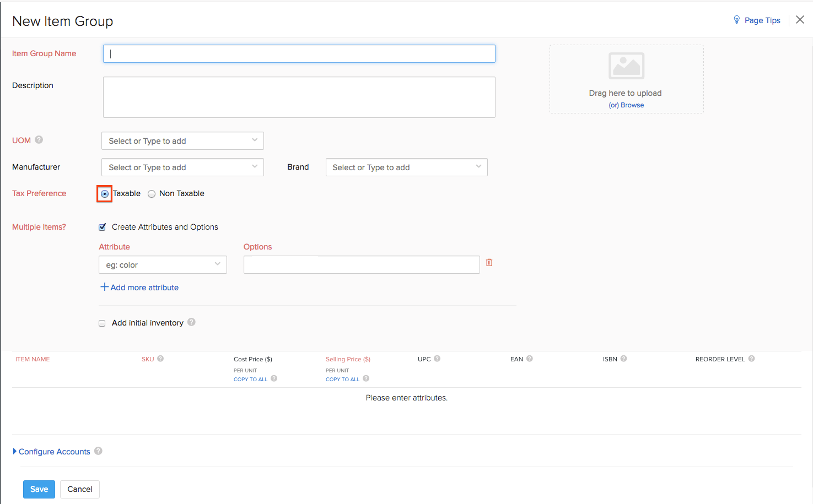Screen dimensions: 813x504
Task: Open the Attribute dropdown showing eg: color
Action: [x=163, y=265]
